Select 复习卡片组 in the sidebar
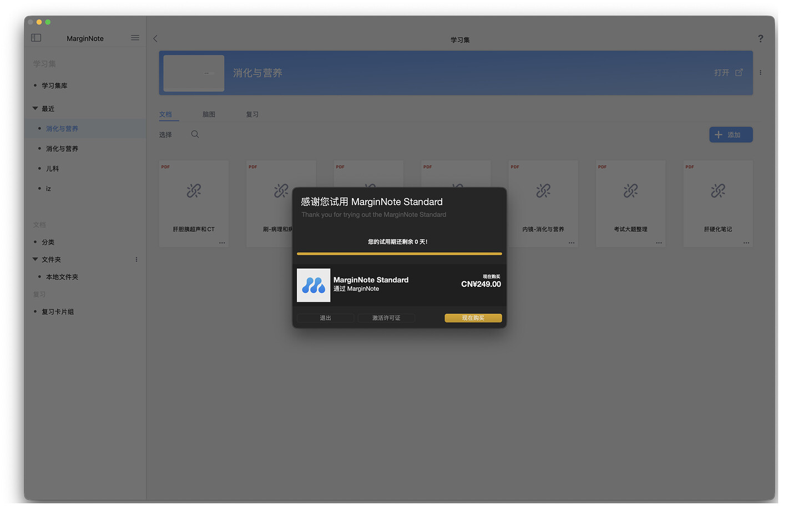The width and height of the screenshot is (799, 532). 58,312
